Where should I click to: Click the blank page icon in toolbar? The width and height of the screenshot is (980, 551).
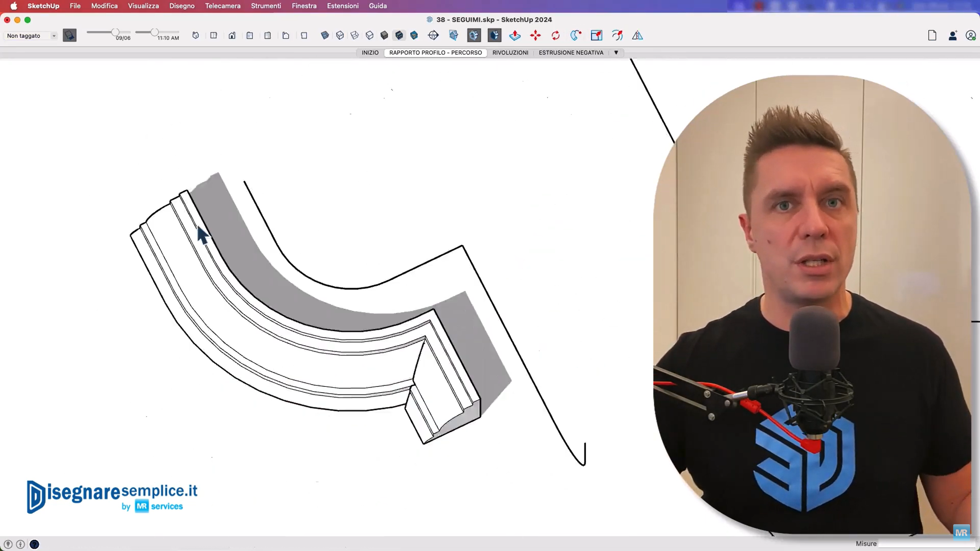[932, 36]
